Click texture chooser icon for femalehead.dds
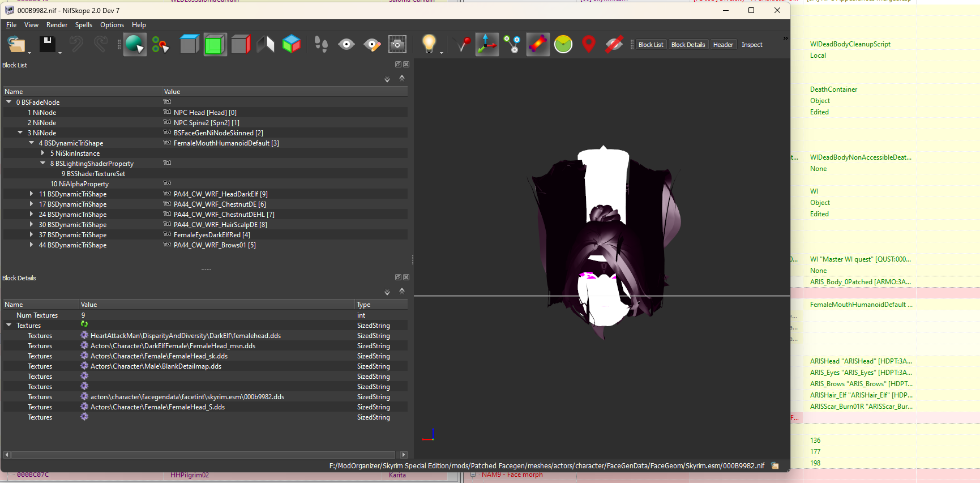Image resolution: width=980 pixels, height=483 pixels. [84, 335]
